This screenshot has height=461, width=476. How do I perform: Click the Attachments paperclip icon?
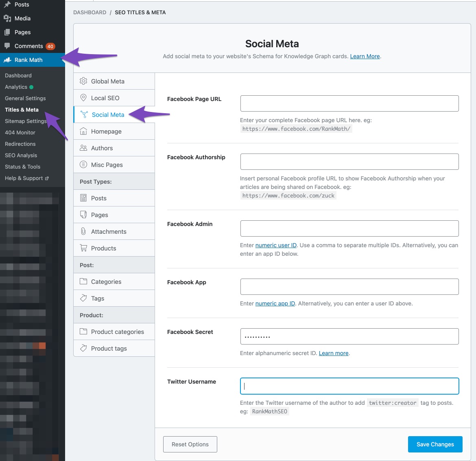click(x=83, y=232)
